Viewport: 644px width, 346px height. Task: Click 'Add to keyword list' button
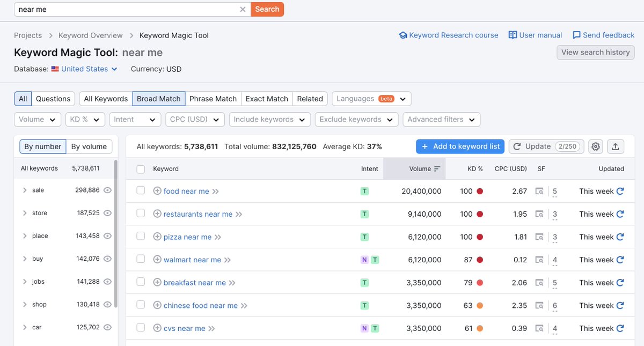click(x=460, y=146)
